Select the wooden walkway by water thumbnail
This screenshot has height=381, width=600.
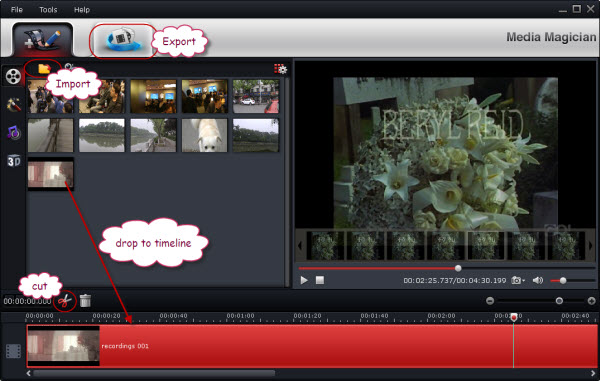coord(51,135)
